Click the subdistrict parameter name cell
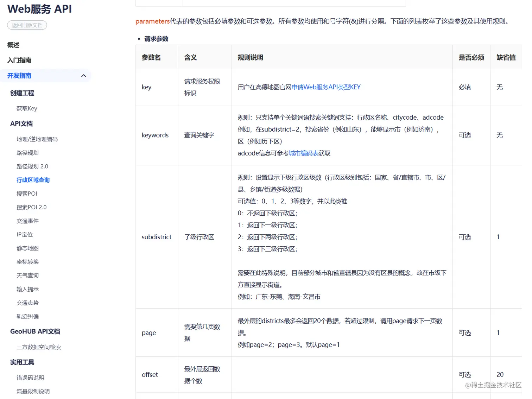Viewport: 532px width, 399px height. click(x=157, y=237)
